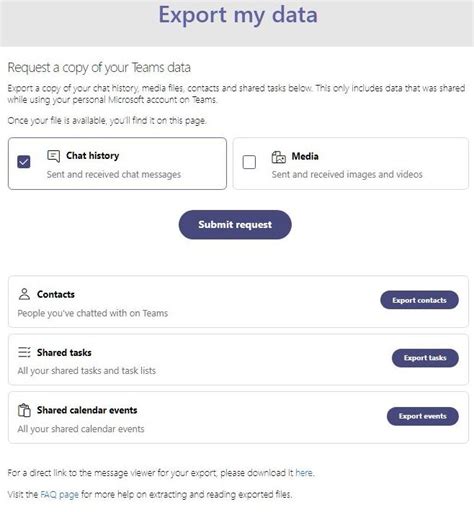This screenshot has height=512, width=474.
Task: Click the Contacts section heading
Action: [56, 294]
